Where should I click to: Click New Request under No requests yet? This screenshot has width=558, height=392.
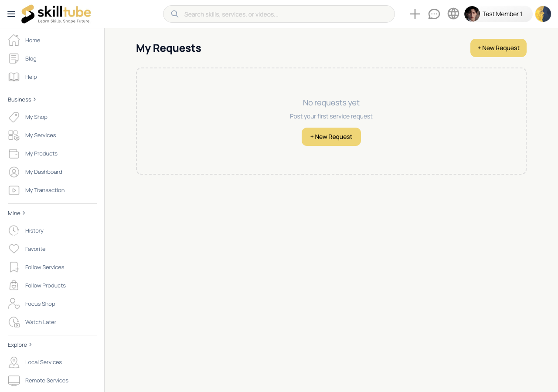coord(331,137)
